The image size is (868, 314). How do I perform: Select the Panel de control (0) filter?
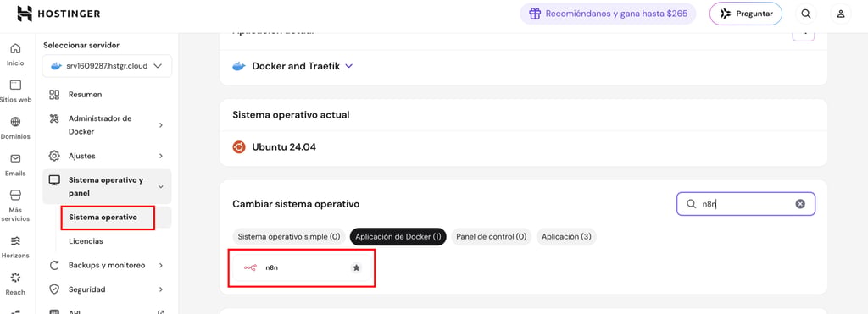coord(491,237)
